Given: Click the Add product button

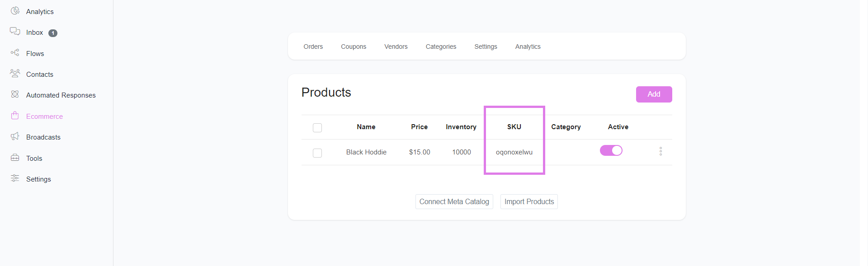Looking at the screenshot, I should tap(654, 94).
